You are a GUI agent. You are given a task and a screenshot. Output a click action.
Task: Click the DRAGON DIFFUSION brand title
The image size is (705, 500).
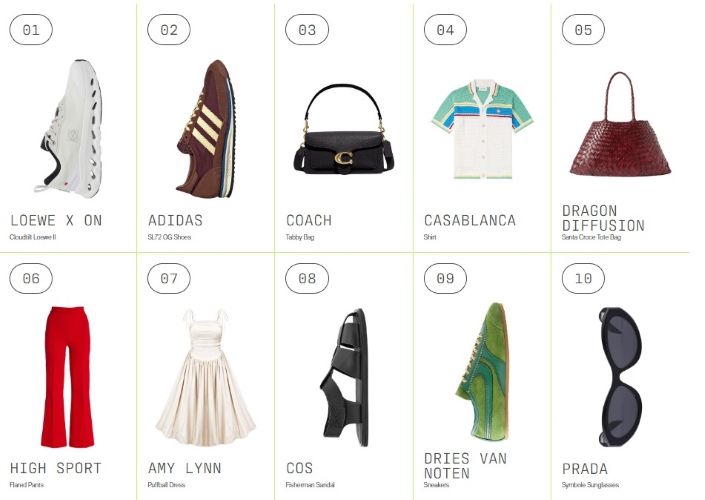pyautogui.click(x=603, y=218)
